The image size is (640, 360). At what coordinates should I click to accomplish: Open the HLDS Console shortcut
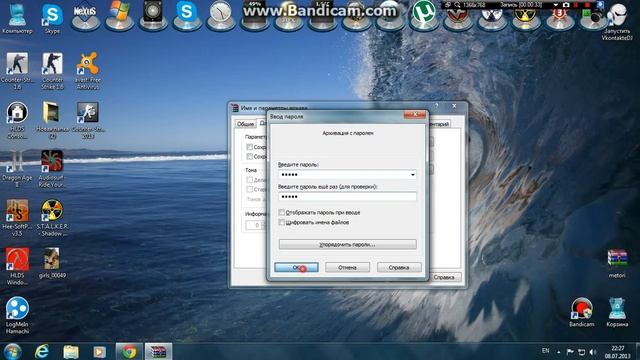(17, 120)
